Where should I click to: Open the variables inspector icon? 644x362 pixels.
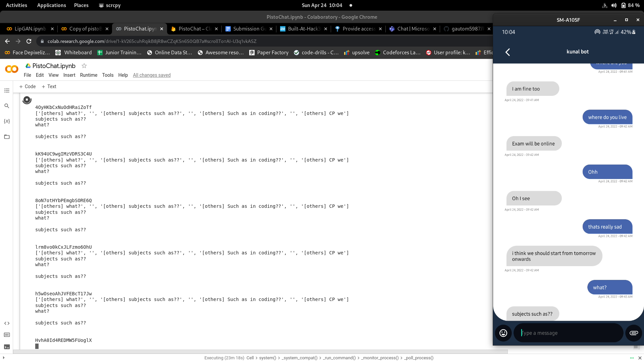tap(7, 121)
